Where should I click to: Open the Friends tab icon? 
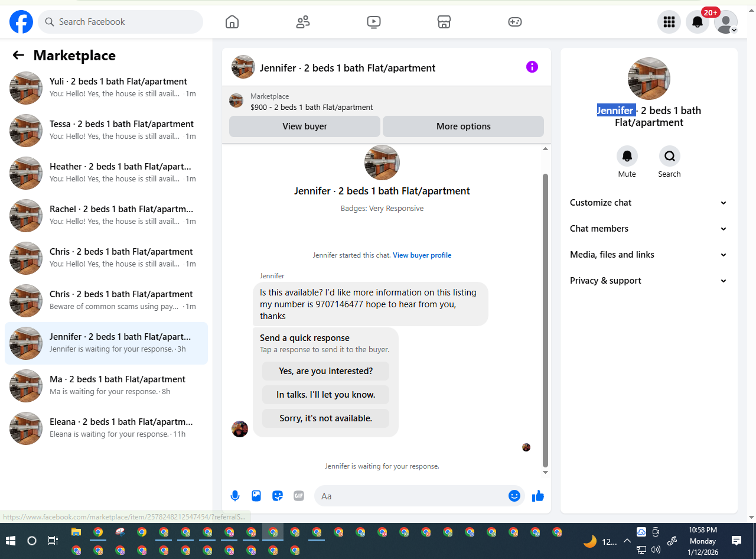(x=303, y=22)
